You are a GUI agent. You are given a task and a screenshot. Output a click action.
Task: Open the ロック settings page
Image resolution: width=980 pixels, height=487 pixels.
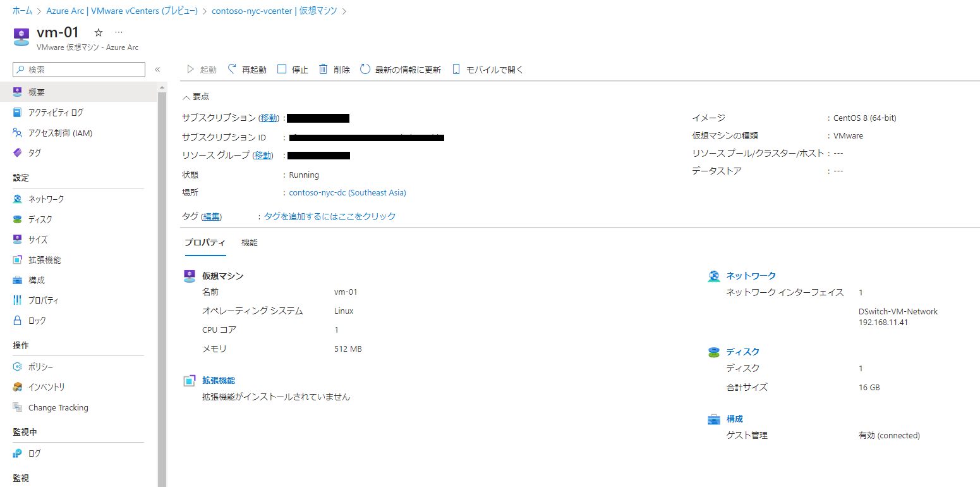pyautogui.click(x=39, y=320)
